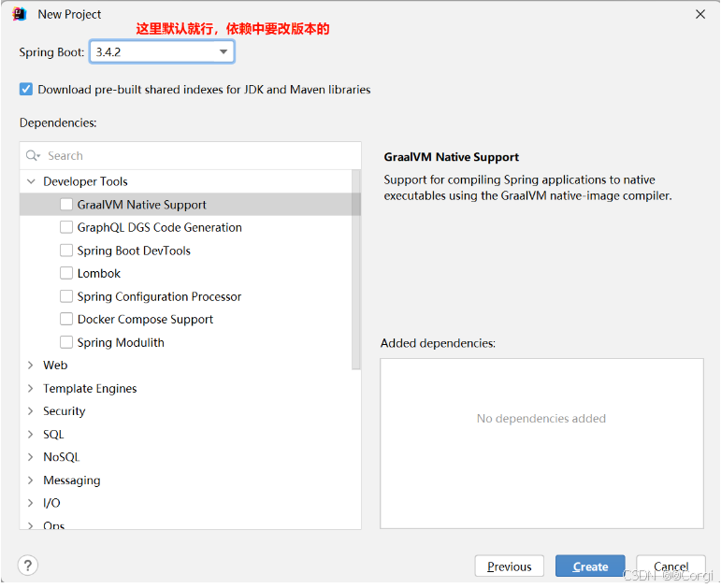Select the Web tree label
The width and height of the screenshot is (721, 588).
click(55, 365)
